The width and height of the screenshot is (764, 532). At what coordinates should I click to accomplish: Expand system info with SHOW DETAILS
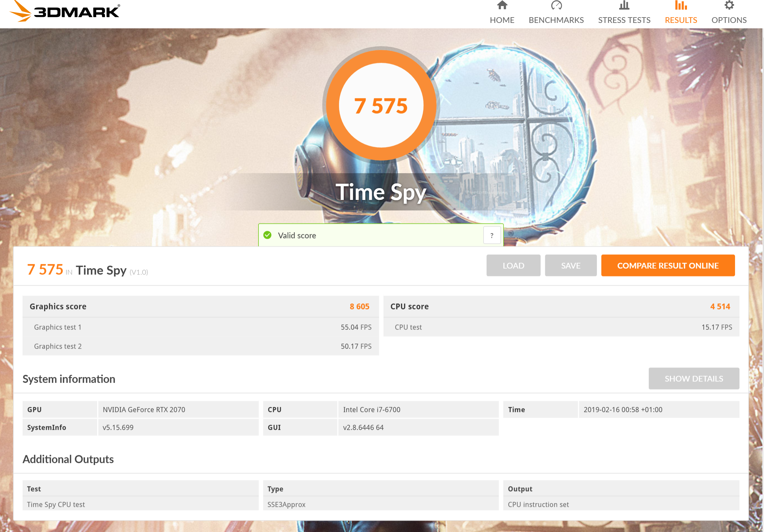coord(693,378)
